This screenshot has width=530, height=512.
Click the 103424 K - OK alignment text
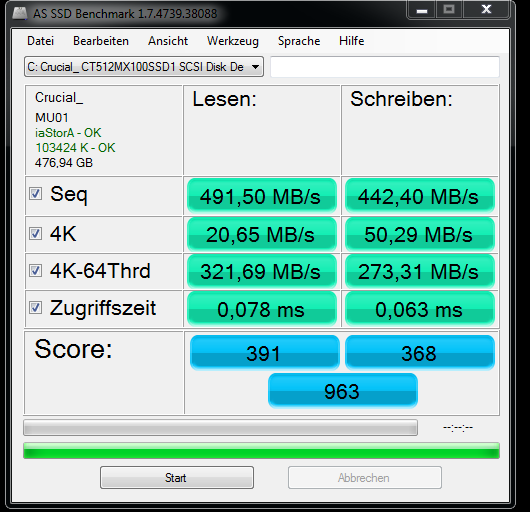75,148
